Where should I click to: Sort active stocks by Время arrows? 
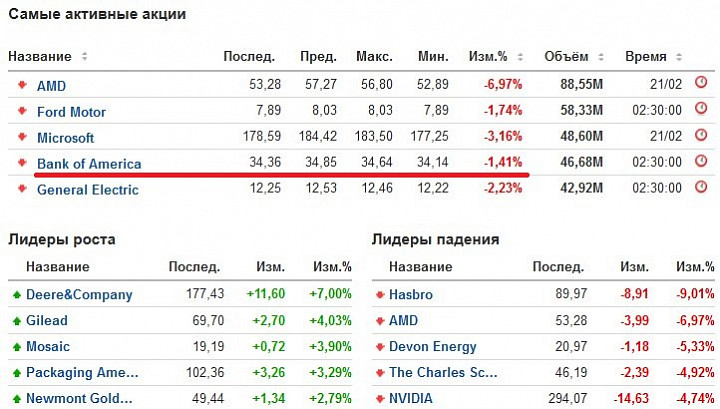click(x=679, y=57)
